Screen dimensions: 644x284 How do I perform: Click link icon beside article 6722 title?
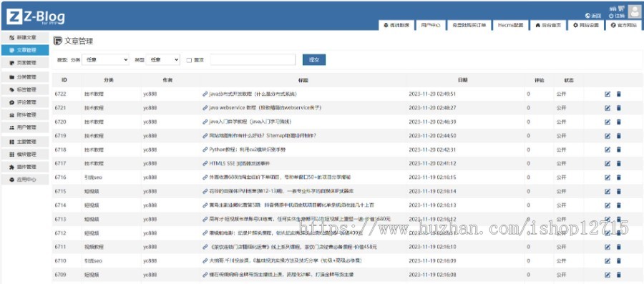(x=205, y=94)
